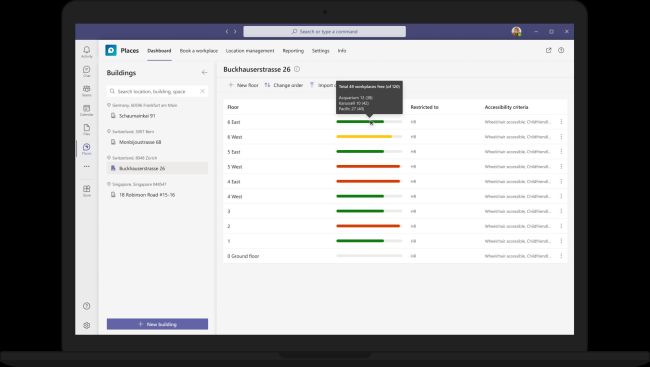Open the options menu for floor 5 East

(561, 152)
